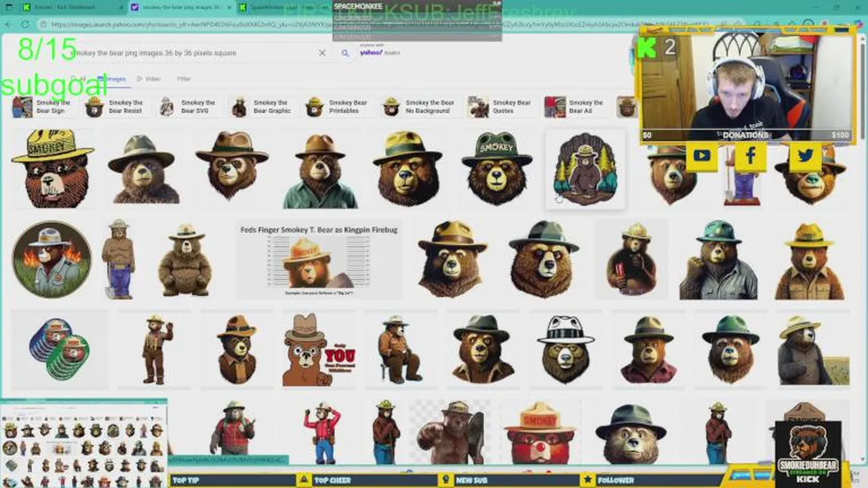868x488 pixels.
Task: Expand the Filter options
Action: coord(184,79)
